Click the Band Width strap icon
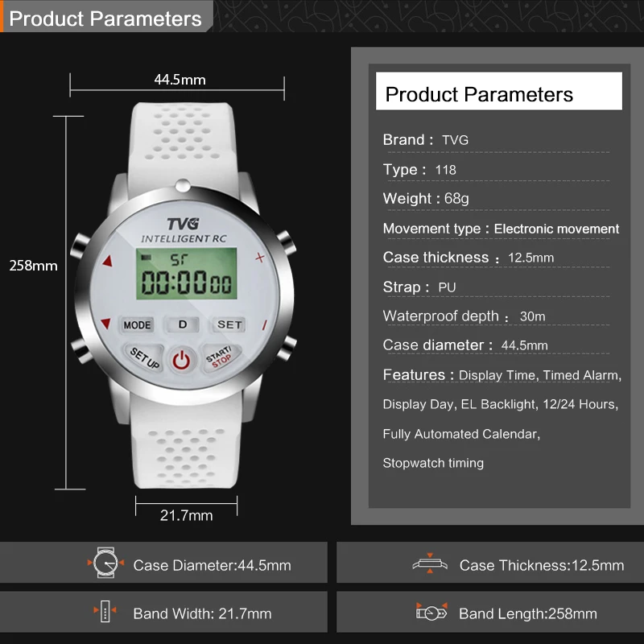Viewport: 644px width, 644px height. (x=105, y=611)
